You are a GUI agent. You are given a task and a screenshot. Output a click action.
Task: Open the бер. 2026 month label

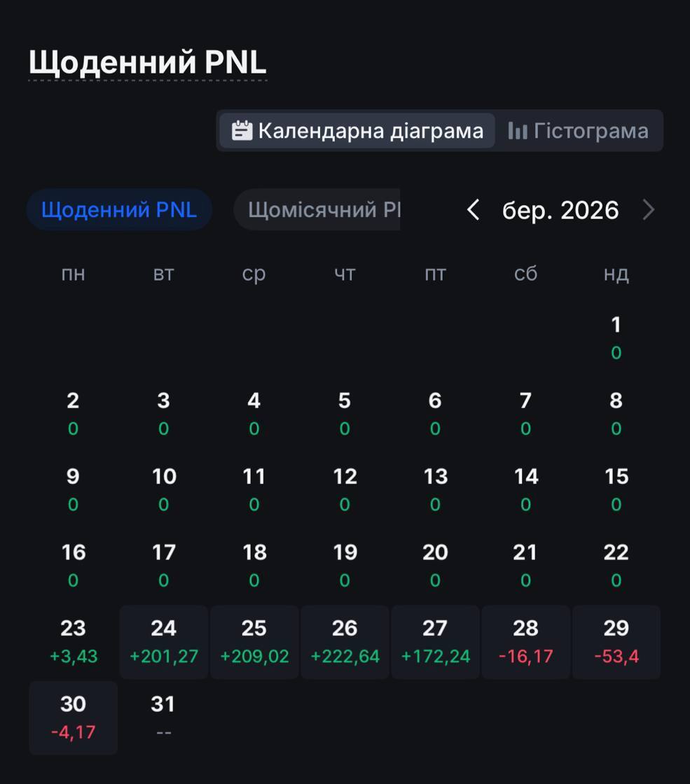[x=560, y=210]
